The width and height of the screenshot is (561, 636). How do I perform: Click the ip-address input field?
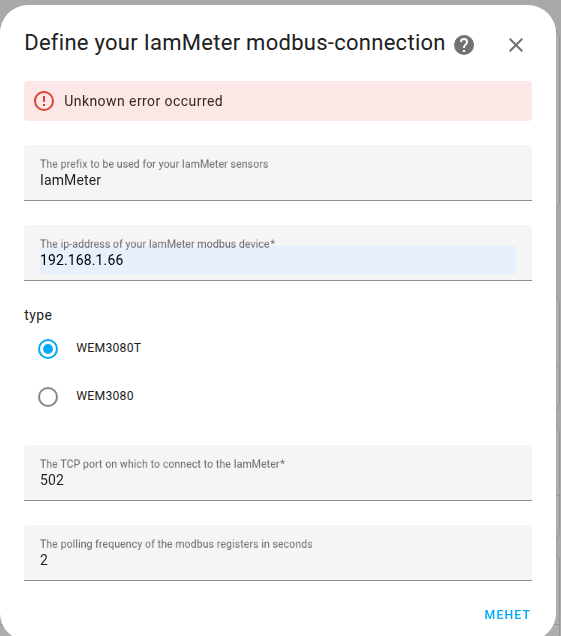pyautogui.click(x=278, y=253)
